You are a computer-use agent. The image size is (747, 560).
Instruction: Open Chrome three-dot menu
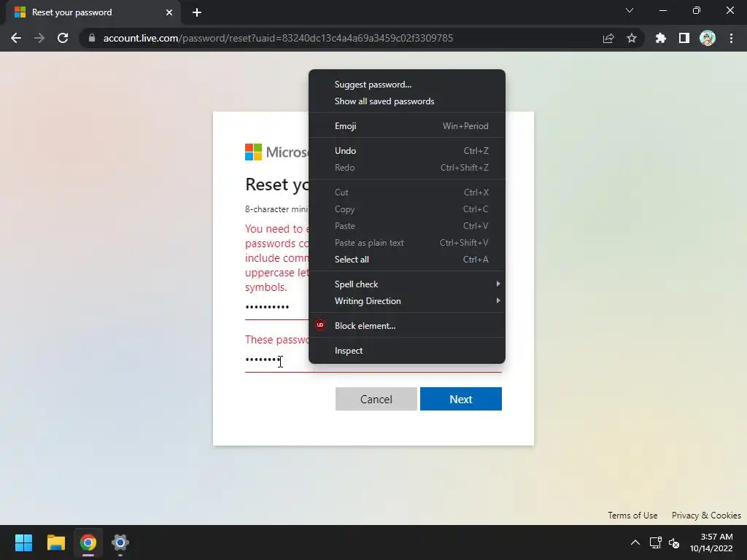[731, 38]
